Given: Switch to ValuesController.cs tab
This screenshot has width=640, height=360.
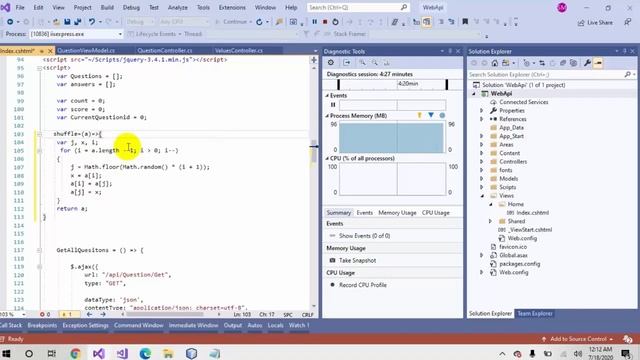Looking at the screenshot, I should click(x=239, y=51).
